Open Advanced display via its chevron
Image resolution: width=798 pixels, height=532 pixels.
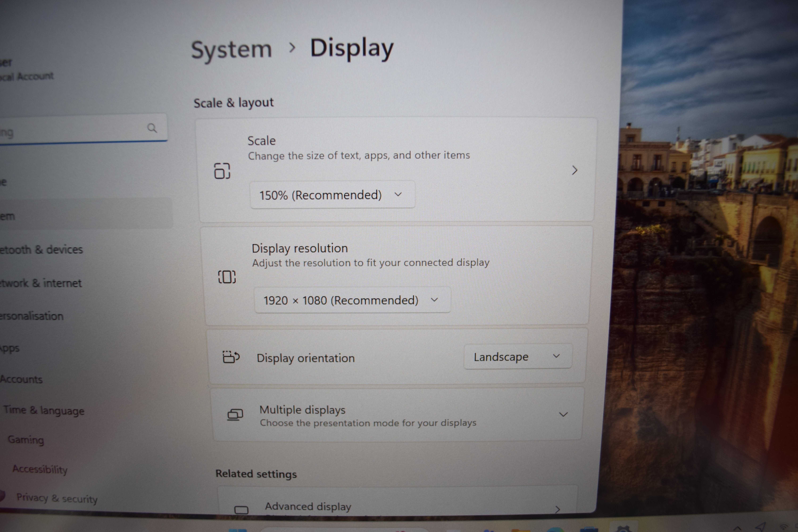(557, 509)
